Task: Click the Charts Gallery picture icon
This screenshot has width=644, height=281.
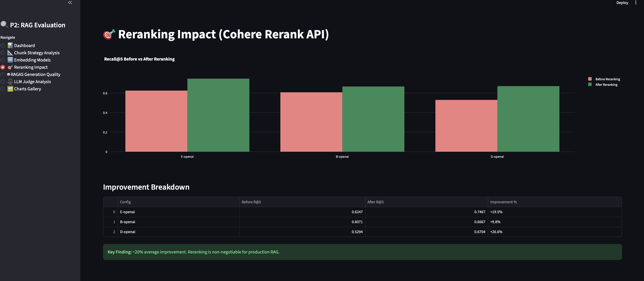Action: 10,89
